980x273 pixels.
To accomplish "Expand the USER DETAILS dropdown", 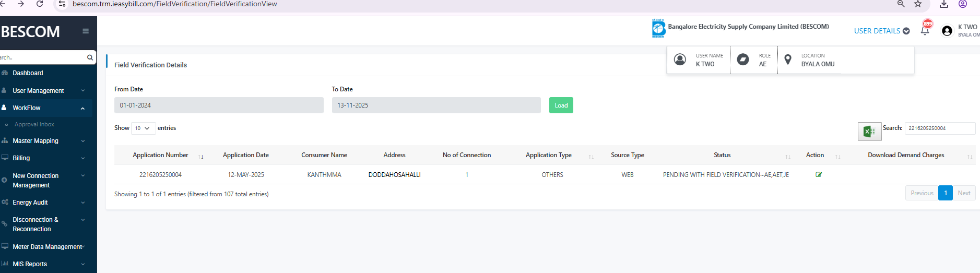I will point(882,31).
